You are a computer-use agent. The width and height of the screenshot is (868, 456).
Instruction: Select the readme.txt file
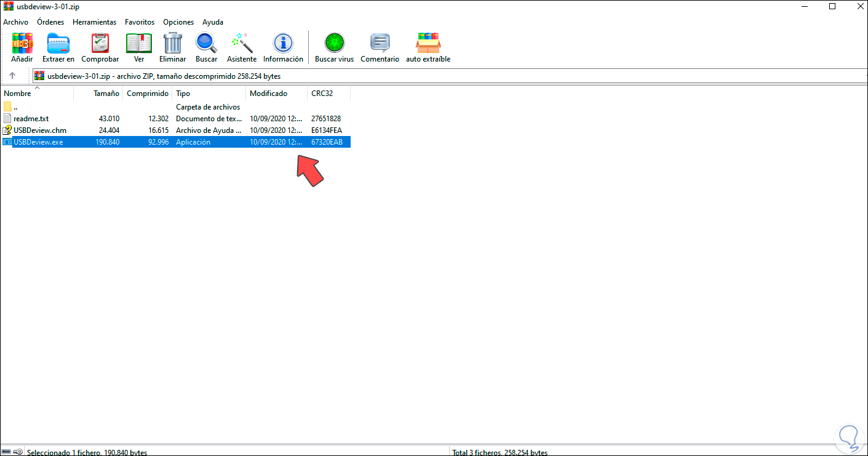coord(176,119)
